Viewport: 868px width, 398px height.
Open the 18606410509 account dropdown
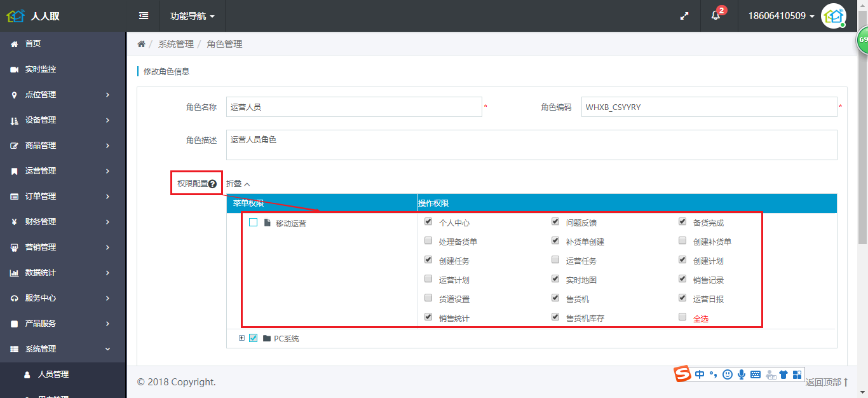point(782,16)
